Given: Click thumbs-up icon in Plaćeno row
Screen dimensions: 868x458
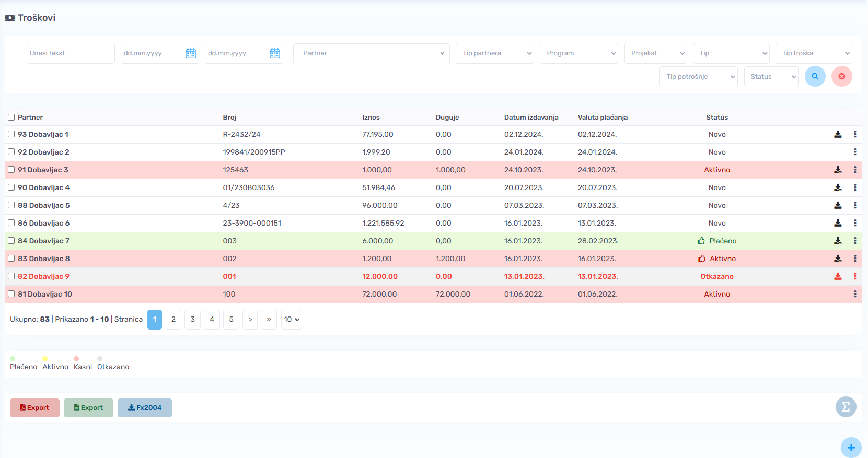Looking at the screenshot, I should tap(701, 241).
